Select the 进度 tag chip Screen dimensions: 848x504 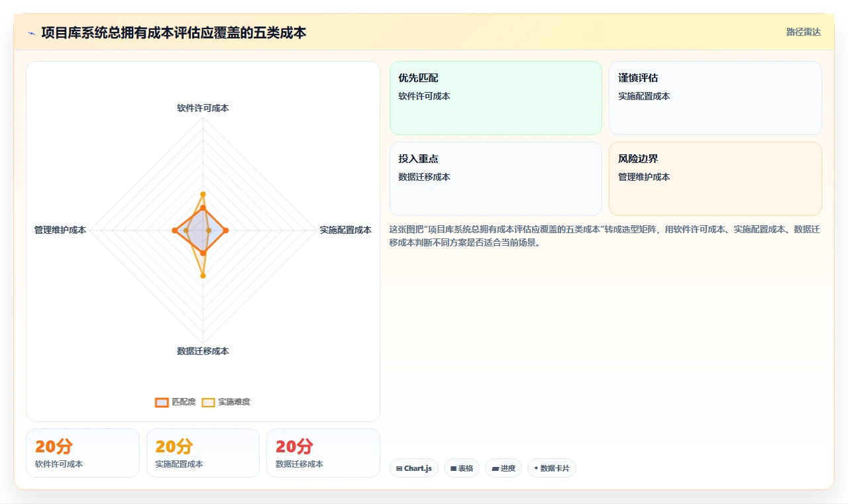[503, 468]
